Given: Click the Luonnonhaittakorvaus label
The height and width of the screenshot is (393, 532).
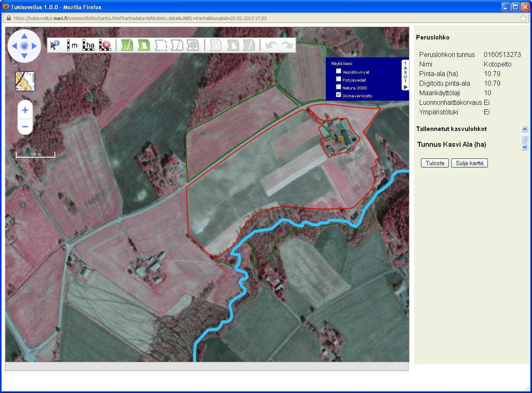Looking at the screenshot, I should click(x=451, y=102).
